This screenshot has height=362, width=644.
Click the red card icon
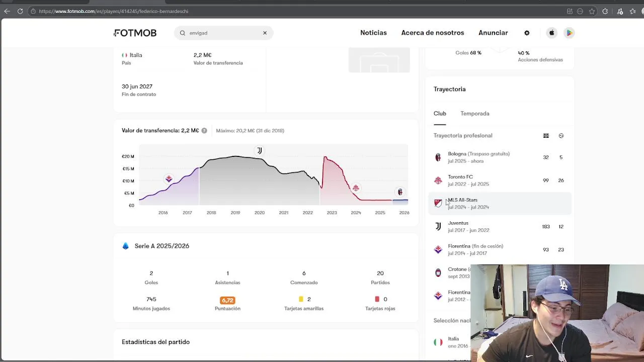tap(377, 299)
